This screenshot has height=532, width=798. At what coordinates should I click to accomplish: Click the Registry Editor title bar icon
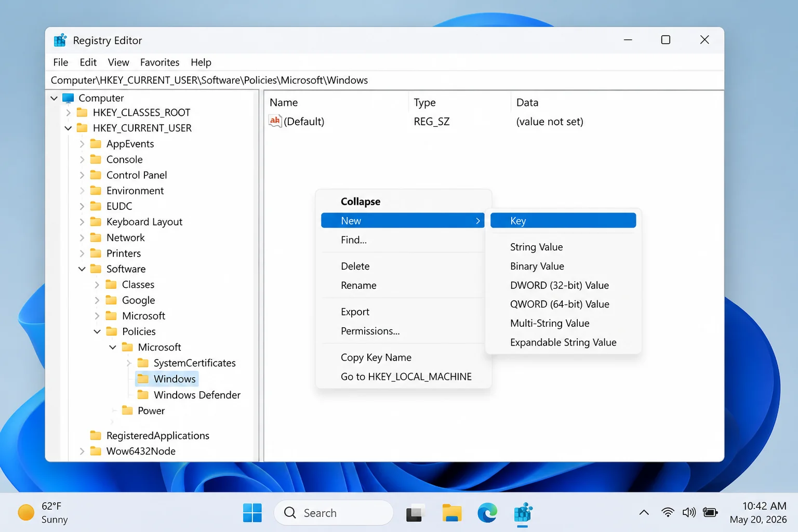[60, 40]
